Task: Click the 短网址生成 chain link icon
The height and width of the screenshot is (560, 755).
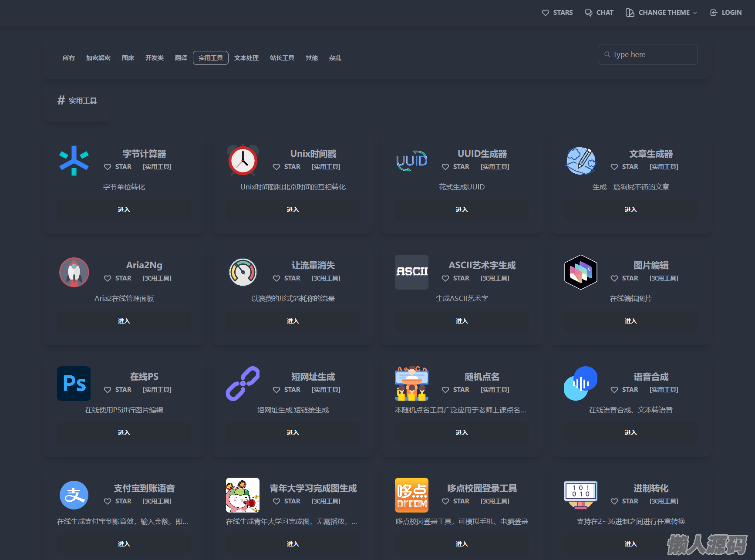Action: click(243, 384)
